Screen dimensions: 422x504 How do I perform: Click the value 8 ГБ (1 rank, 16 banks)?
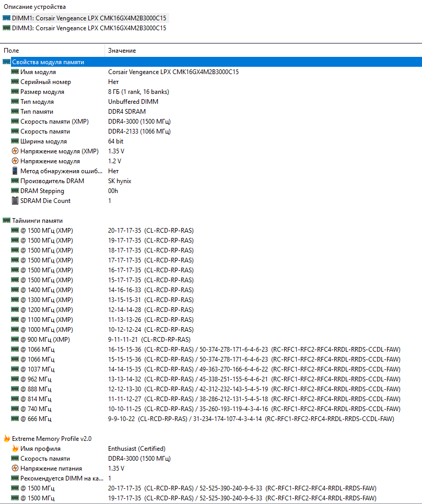[138, 92]
